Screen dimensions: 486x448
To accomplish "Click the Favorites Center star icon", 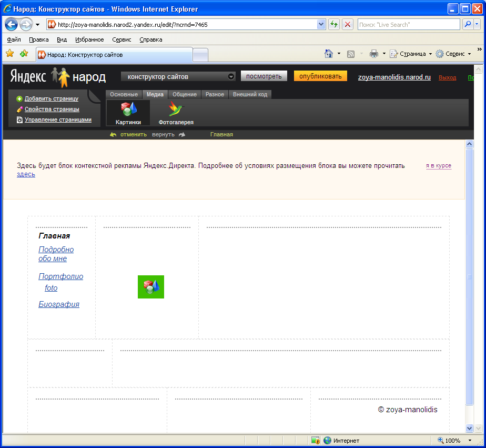I will [10, 53].
